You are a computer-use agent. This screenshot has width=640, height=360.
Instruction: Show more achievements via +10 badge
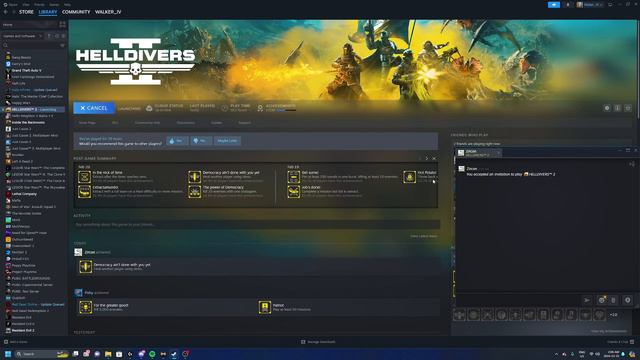point(613,315)
